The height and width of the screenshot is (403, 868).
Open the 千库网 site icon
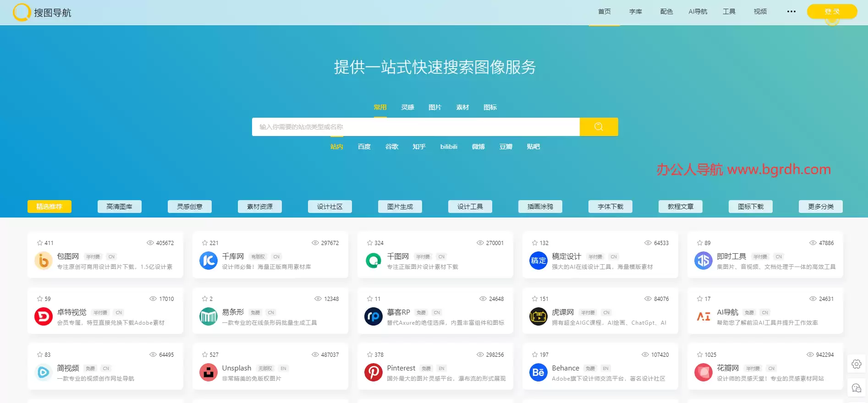point(209,261)
